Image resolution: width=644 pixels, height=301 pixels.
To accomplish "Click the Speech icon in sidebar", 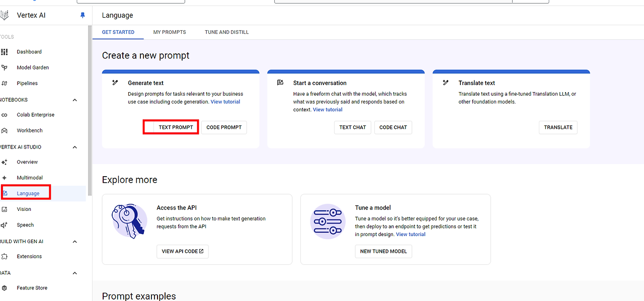I will pyautogui.click(x=5, y=225).
